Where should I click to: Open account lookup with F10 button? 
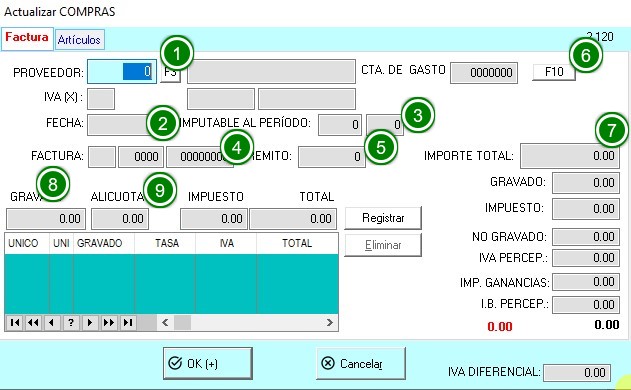coord(554,72)
